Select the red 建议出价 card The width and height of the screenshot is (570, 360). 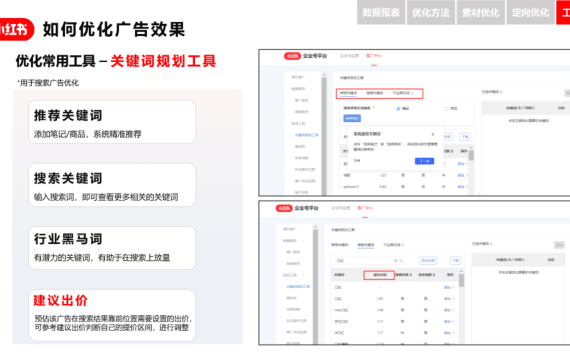[112, 315]
